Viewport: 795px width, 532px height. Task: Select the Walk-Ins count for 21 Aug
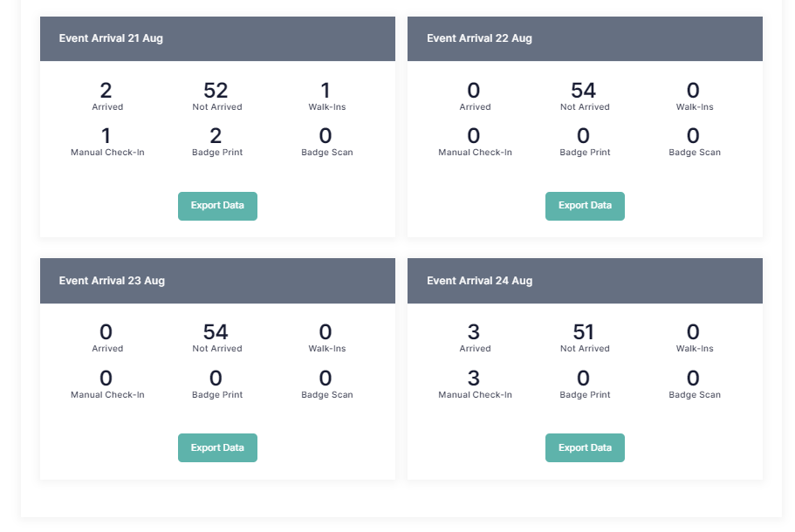point(326,92)
